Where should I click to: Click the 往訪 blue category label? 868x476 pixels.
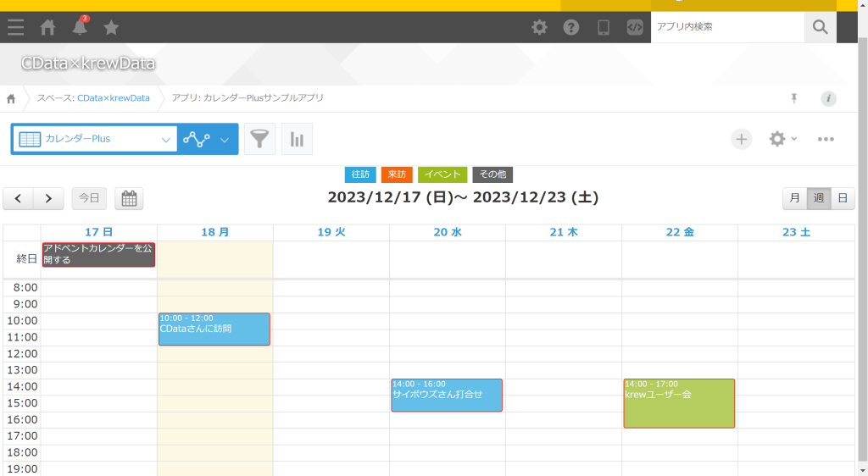(x=360, y=174)
